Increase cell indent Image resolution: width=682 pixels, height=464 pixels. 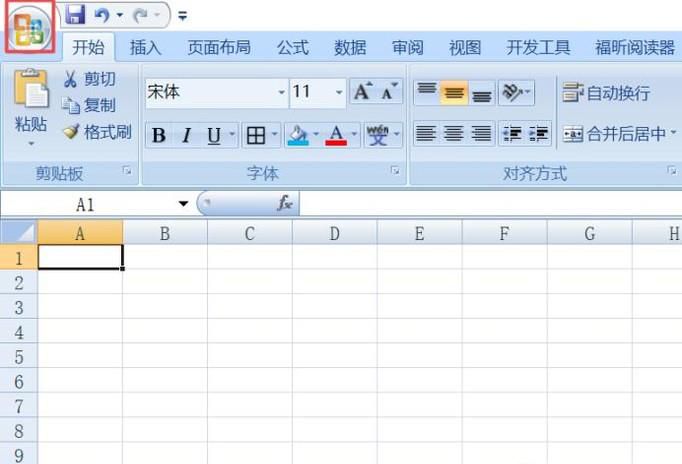point(539,134)
